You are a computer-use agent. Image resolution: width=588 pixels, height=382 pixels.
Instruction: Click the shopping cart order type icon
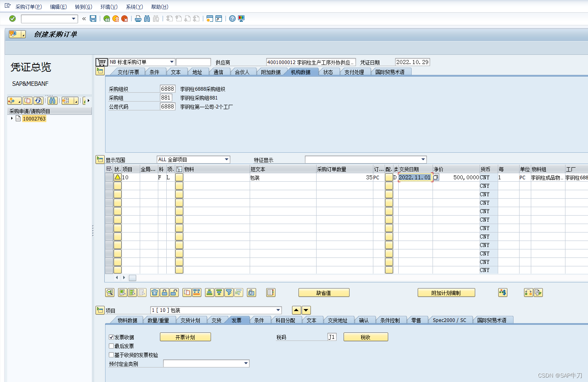click(x=101, y=62)
